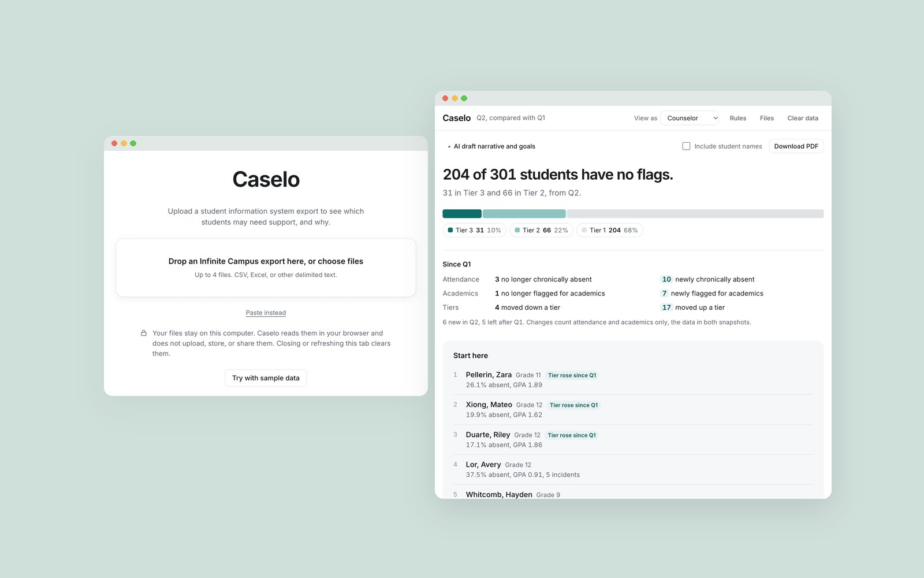
Task: Click green zoom button on dashboard window
Action: [464, 98]
